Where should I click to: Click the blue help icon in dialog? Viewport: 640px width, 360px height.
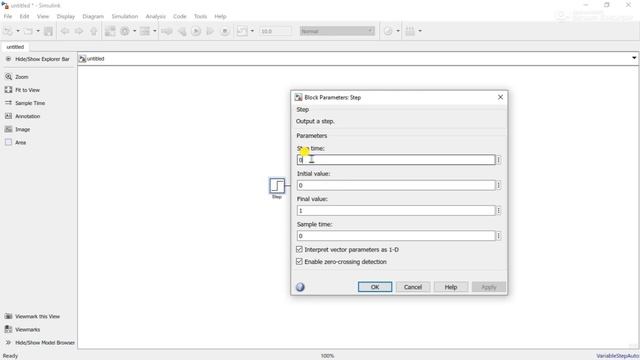pos(300,287)
